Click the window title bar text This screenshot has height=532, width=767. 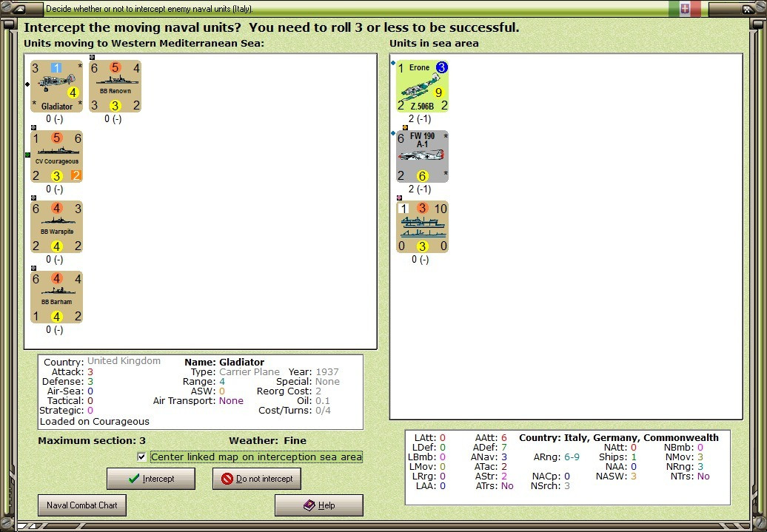(x=150, y=9)
